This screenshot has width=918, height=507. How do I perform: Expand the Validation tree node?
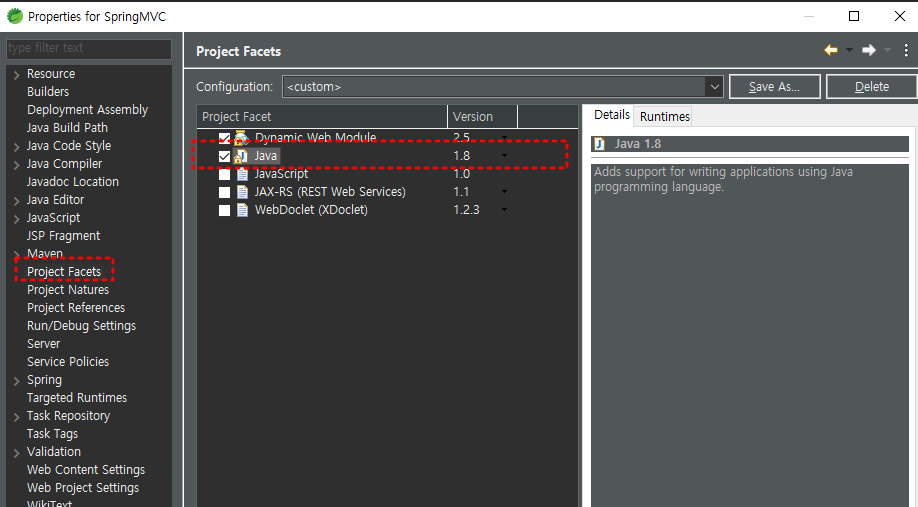16,453
